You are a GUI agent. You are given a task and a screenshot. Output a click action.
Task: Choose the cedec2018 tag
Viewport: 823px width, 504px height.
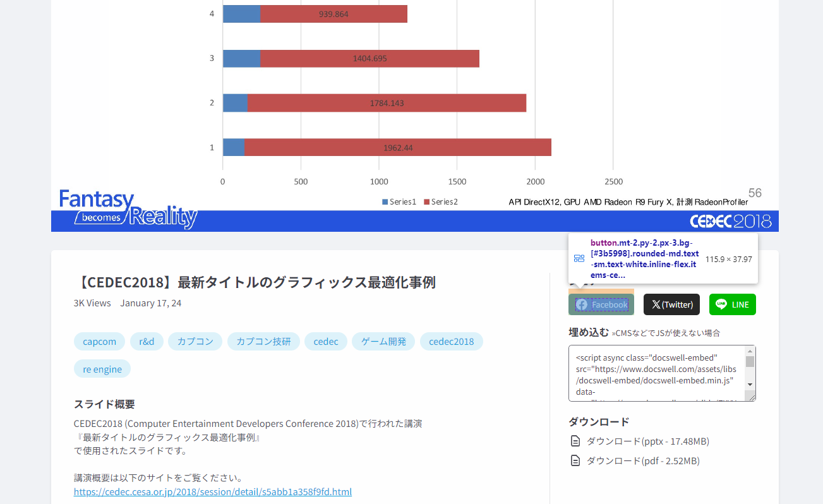(451, 342)
